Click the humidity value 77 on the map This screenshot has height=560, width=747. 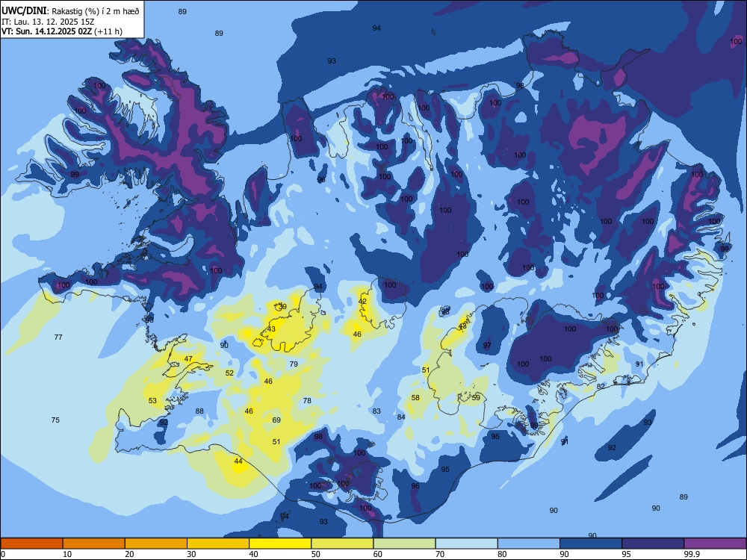(58, 337)
